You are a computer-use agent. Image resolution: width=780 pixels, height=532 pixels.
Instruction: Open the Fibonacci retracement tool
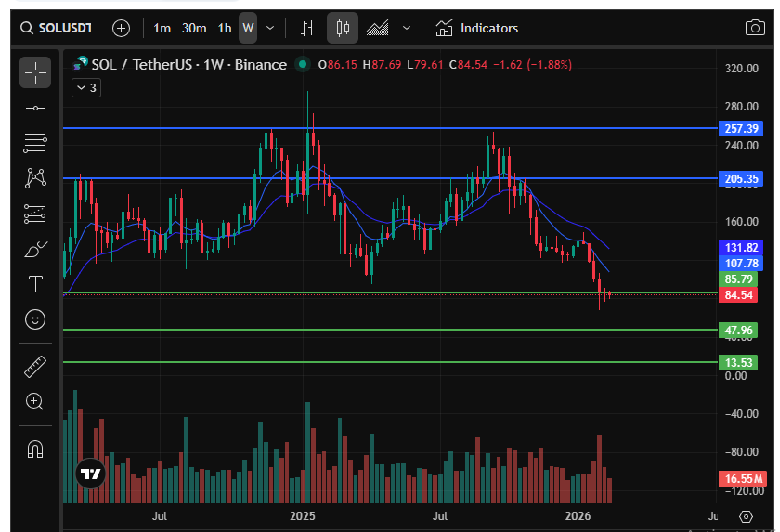click(35, 143)
